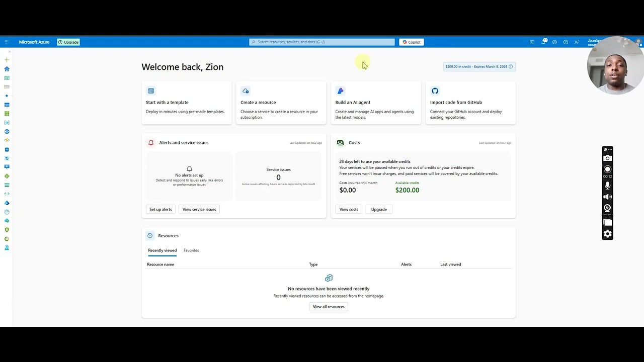Image resolution: width=644 pixels, height=362 pixels.
Task: Open Virtual networks arrows icon in sidebar
Action: (7, 194)
